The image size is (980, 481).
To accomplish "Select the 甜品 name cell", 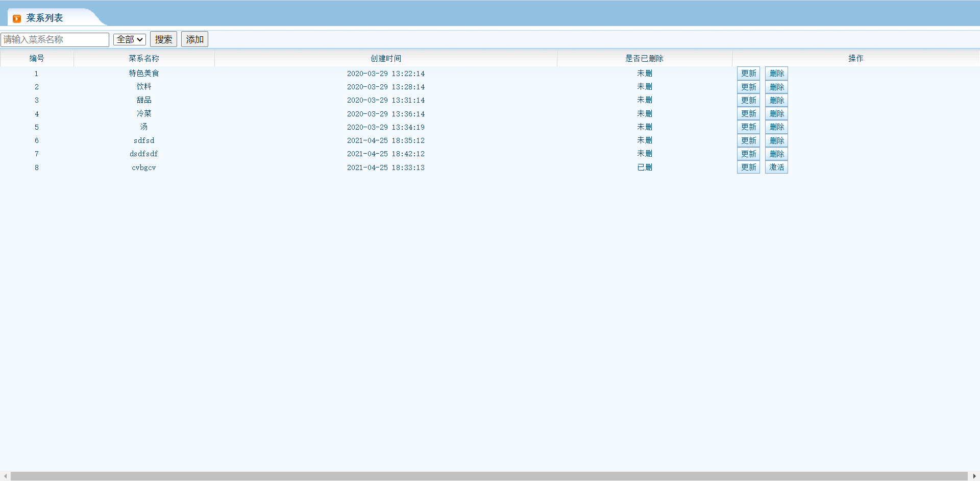I will 144,100.
